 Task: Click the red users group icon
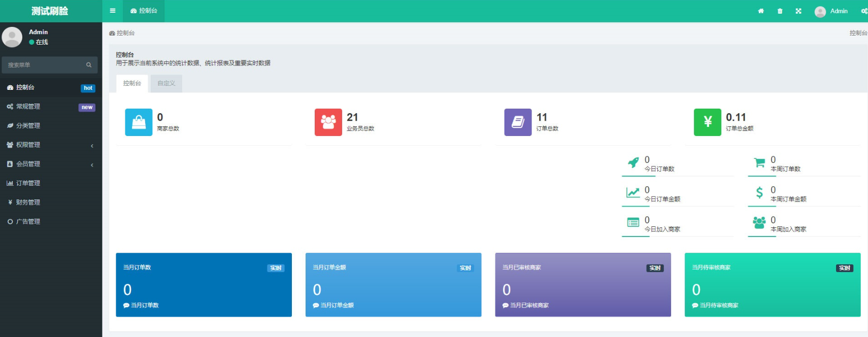coord(328,122)
